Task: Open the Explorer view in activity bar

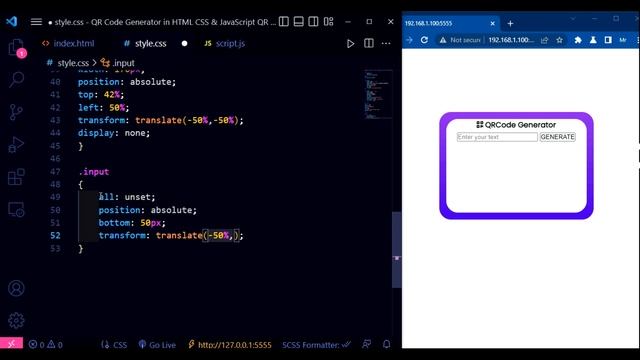Action: [x=16, y=47]
